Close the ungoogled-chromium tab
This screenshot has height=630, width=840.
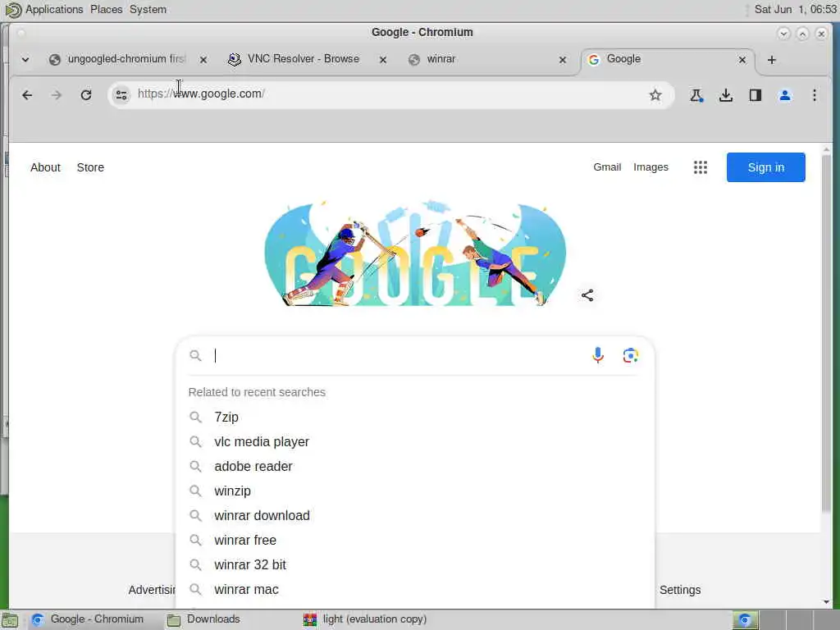(x=203, y=60)
